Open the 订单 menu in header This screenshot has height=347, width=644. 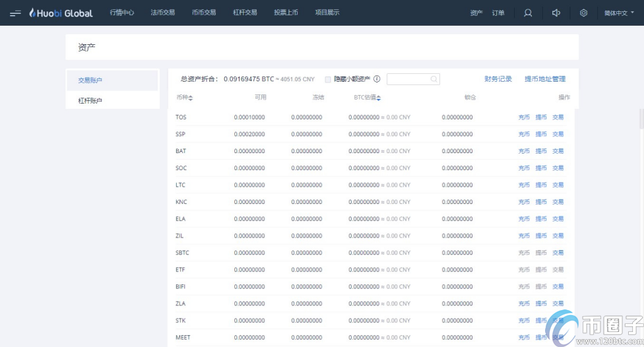tap(498, 13)
